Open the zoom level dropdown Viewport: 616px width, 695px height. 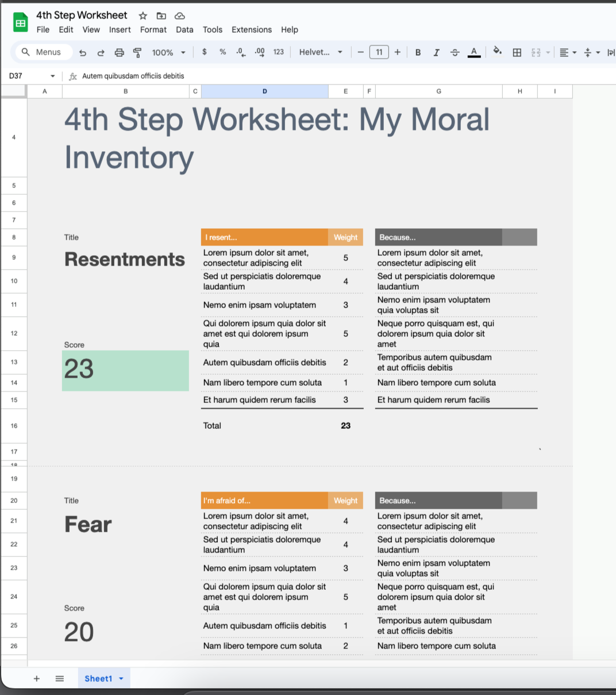pyautogui.click(x=168, y=52)
